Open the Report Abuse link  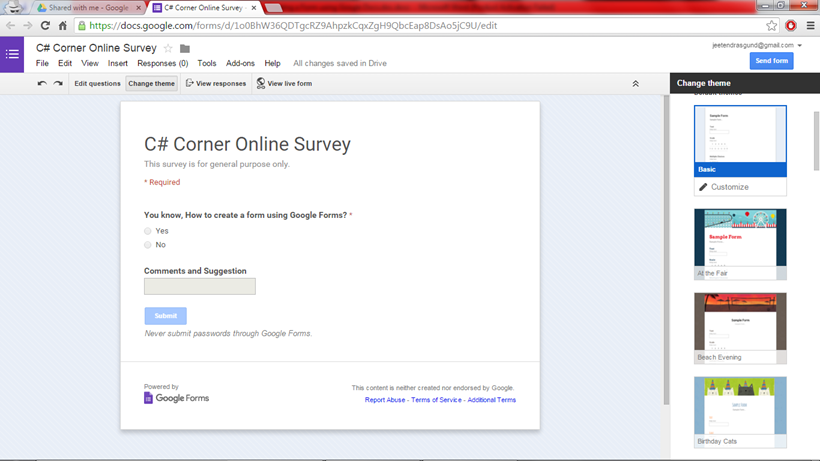[x=384, y=400]
